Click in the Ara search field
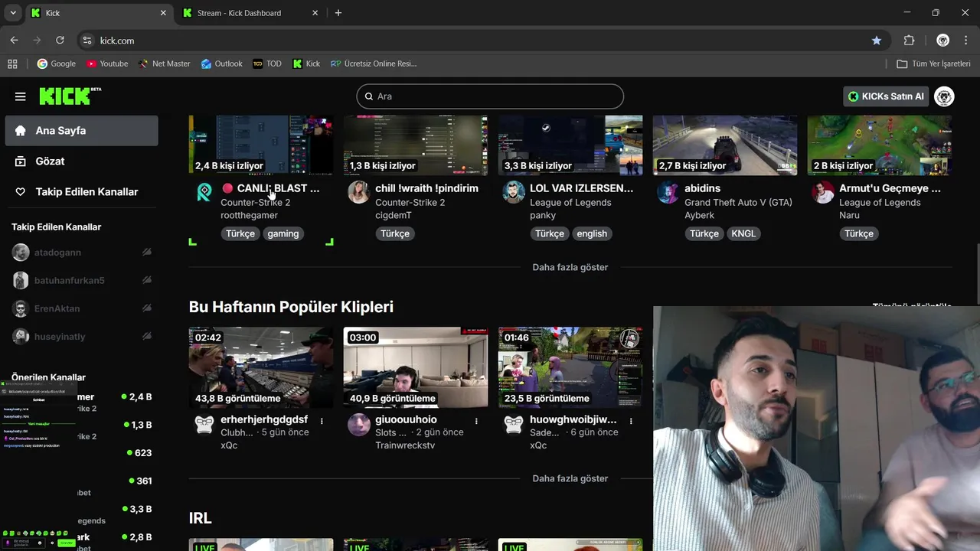 490,96
